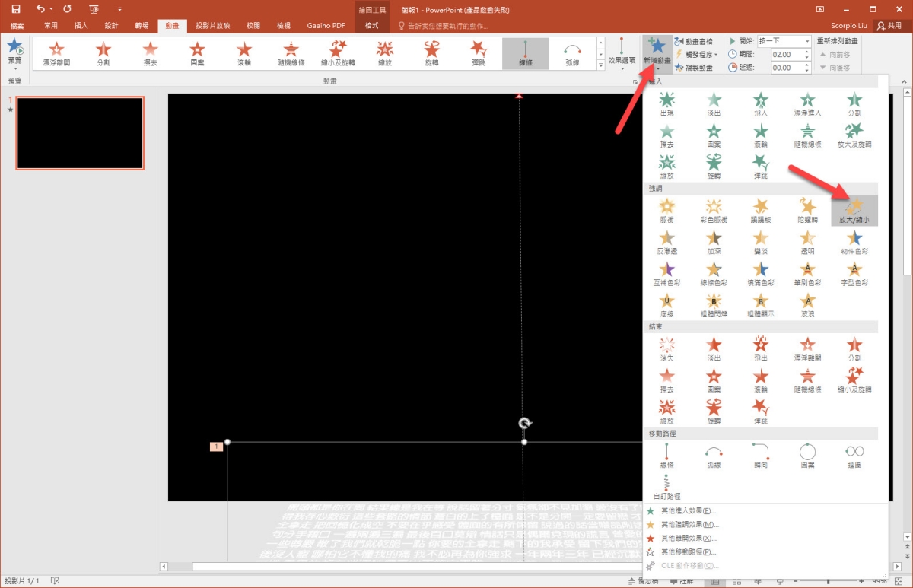Viewport: 913px width, 588px height.
Task: Open 其他進入效果 more entrance effects
Action: (x=688, y=510)
